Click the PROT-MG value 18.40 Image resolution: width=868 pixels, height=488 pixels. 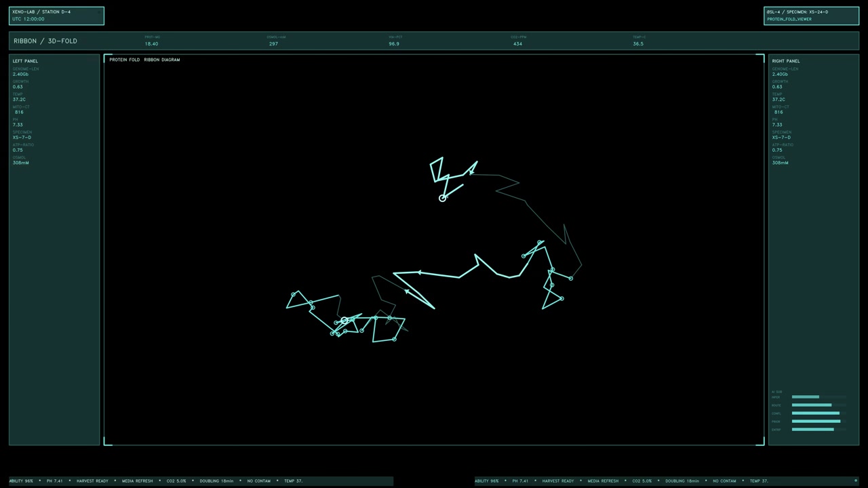tap(151, 44)
